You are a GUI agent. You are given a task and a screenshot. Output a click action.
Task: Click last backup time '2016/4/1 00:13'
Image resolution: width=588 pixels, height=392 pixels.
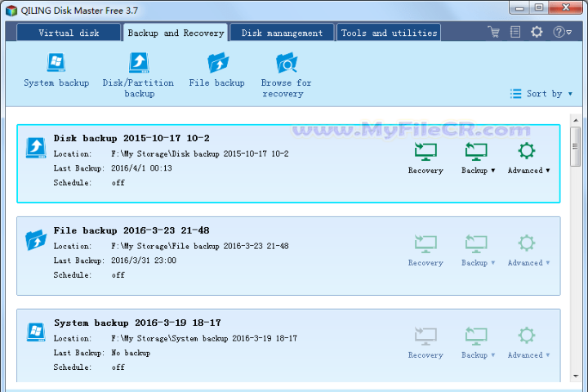tap(141, 168)
